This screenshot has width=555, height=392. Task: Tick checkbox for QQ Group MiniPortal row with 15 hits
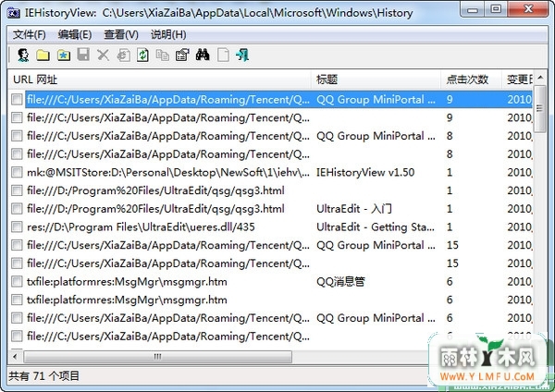coord(17,245)
